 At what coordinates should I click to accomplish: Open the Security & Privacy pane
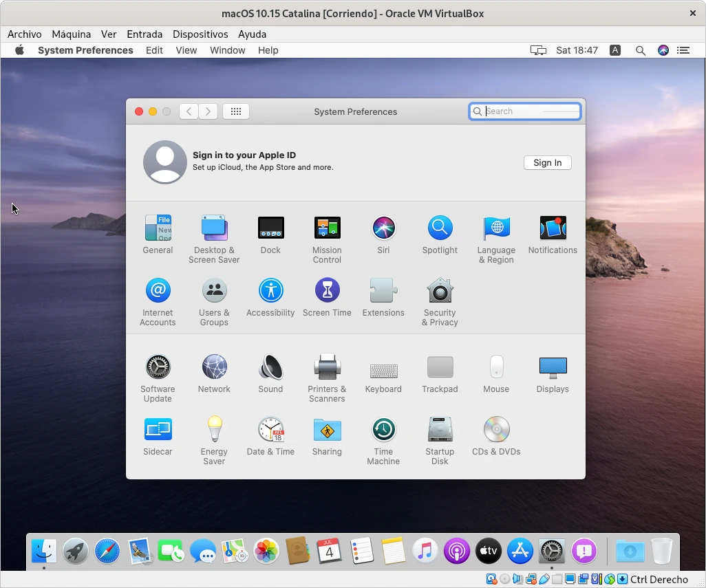440,292
